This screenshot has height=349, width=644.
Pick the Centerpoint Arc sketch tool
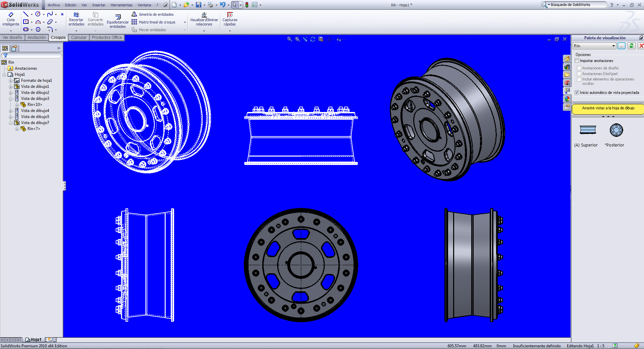pos(38,22)
